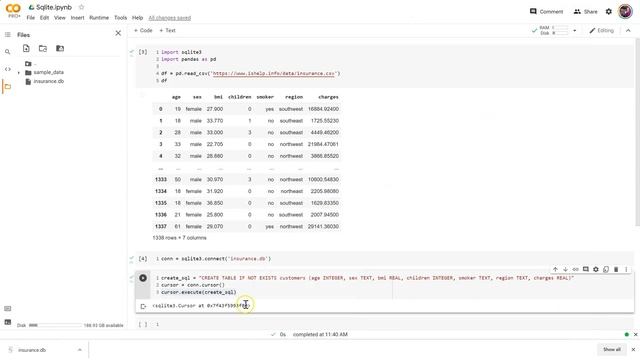Run the create_sql cell
The image size is (640, 360).
(143, 278)
